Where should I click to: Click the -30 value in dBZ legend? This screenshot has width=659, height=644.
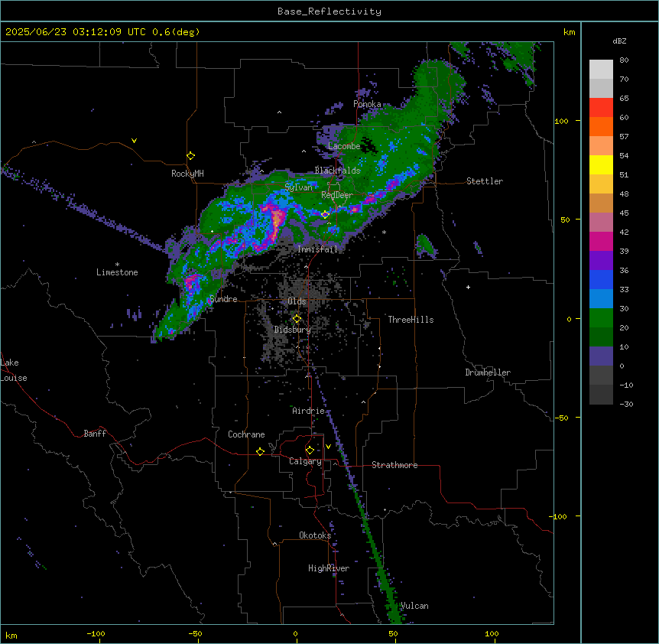[x=626, y=405]
